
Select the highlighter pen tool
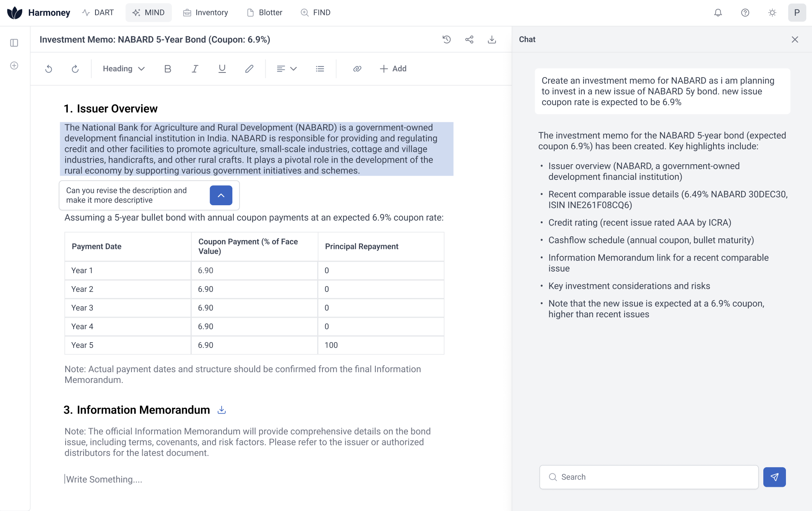[x=249, y=69]
